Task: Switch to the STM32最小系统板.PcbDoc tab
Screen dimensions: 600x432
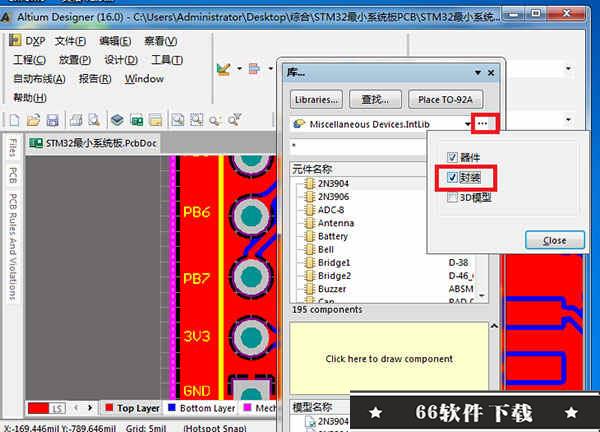Action: click(x=93, y=143)
